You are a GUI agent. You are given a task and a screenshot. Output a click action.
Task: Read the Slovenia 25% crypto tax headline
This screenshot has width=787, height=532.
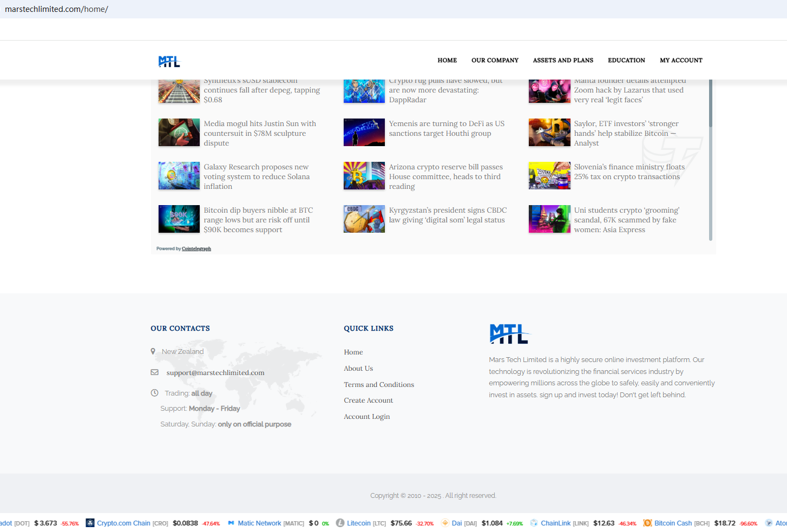[629, 172]
